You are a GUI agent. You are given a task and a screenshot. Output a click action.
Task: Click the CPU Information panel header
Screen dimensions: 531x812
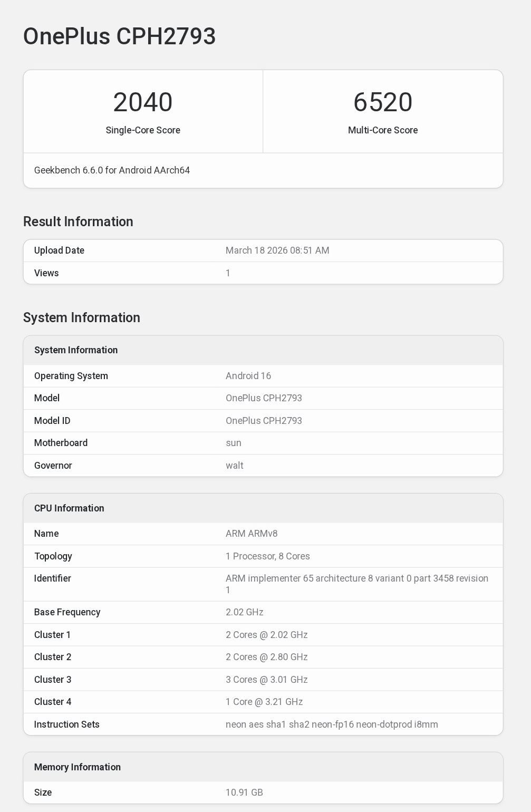(69, 508)
